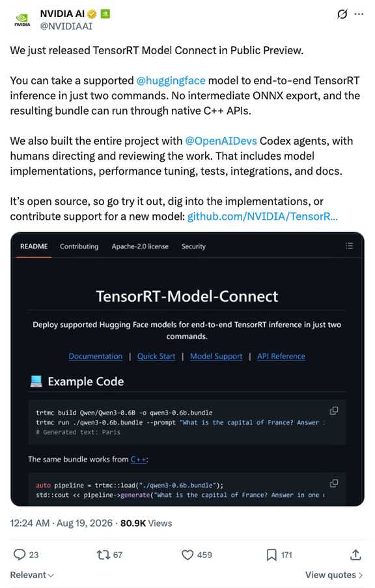Open the Relevant sort dropdown
Image resolution: width=375 pixels, height=588 pixels.
click(32, 575)
